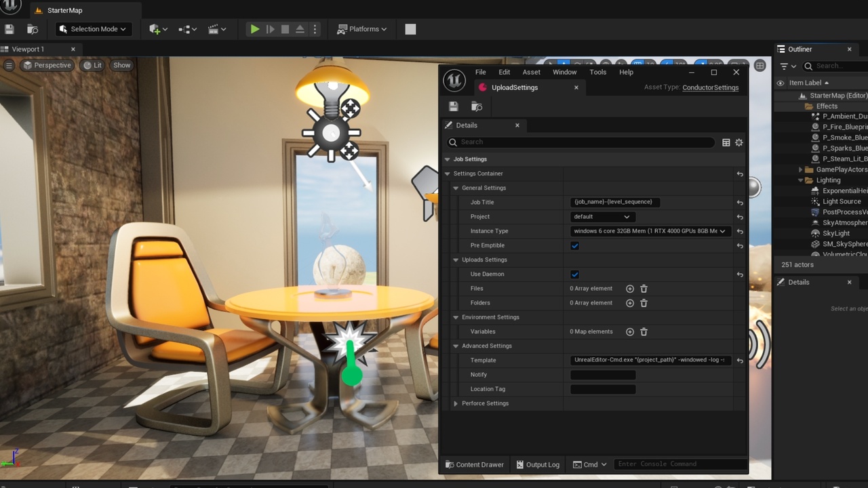
Task: Open the Blueprints toolbar dropdown
Action: [x=187, y=29]
